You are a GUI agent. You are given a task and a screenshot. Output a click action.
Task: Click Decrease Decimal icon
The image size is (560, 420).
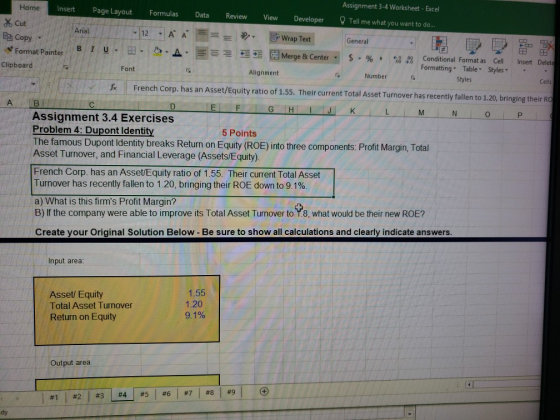tap(410, 60)
